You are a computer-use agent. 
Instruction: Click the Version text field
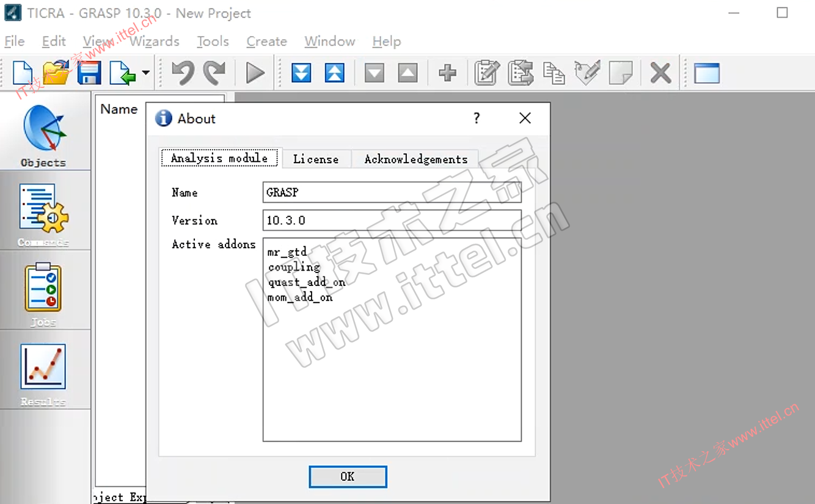(x=391, y=220)
